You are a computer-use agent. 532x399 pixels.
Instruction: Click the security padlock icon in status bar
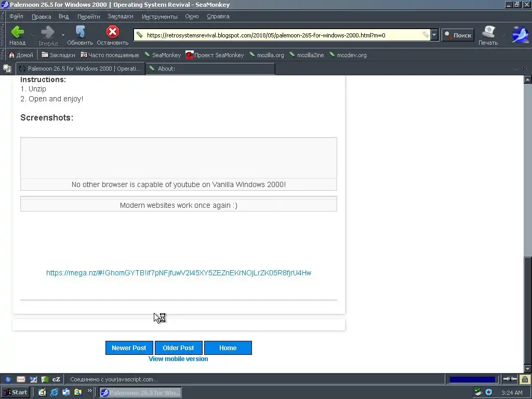click(x=525, y=379)
